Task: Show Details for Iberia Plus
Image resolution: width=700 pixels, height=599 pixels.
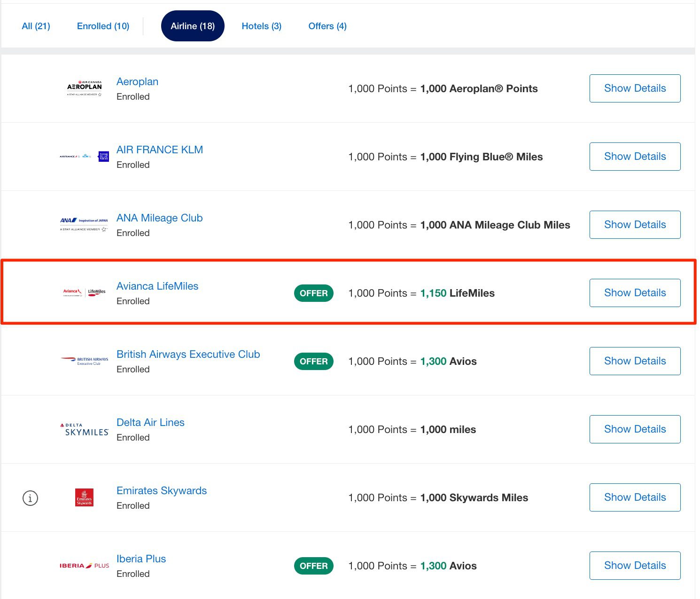Action: (635, 566)
